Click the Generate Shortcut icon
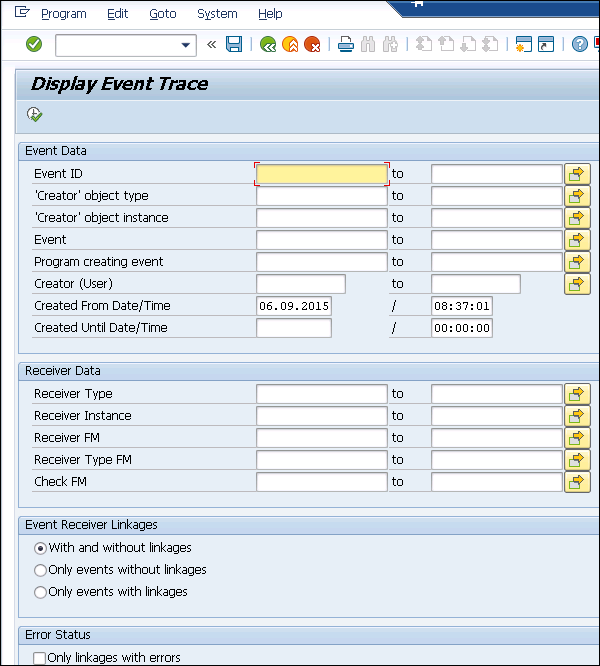 tap(546, 44)
